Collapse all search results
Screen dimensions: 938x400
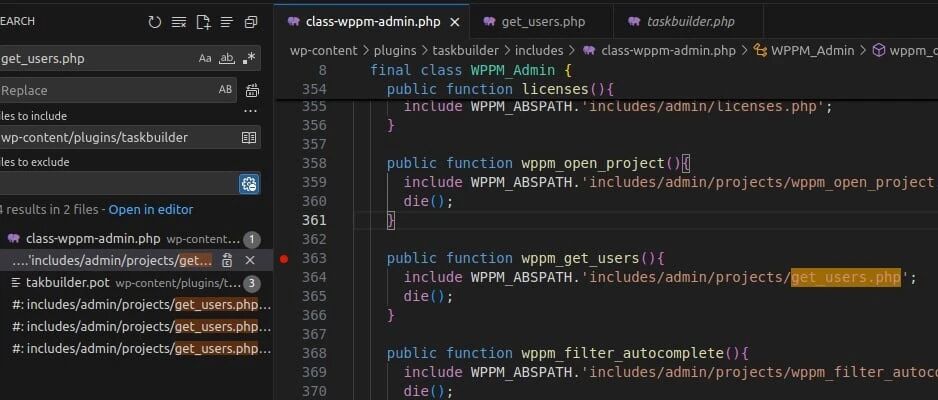click(251, 22)
